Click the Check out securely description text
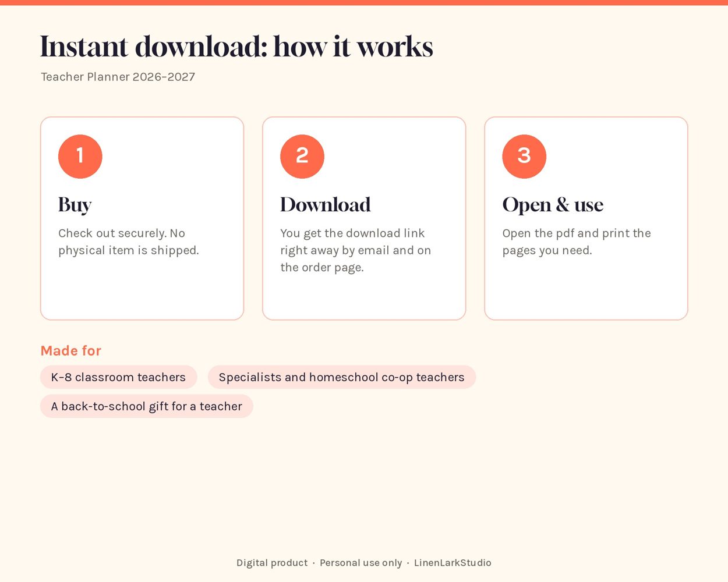Viewport: 728px width, 582px height. 129,242
